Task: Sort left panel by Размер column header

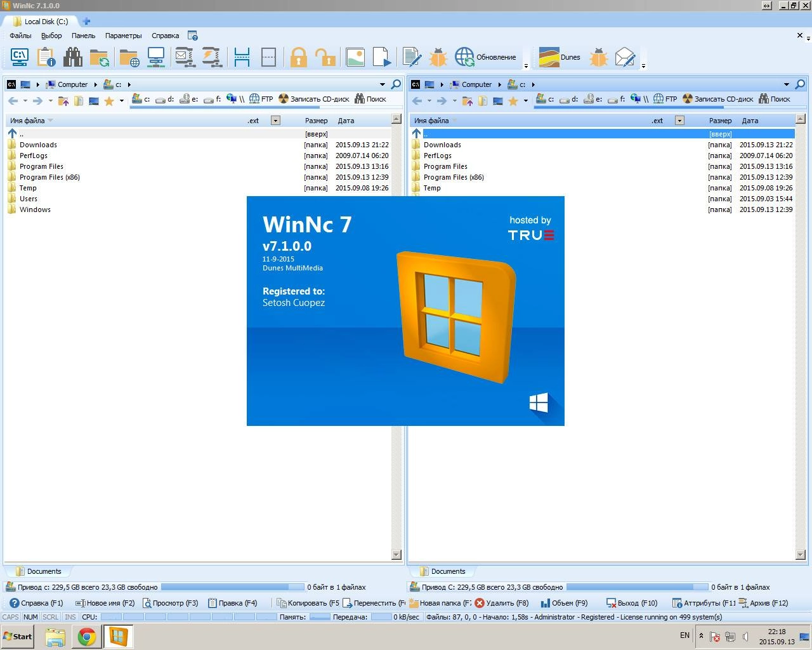Action: (x=316, y=121)
